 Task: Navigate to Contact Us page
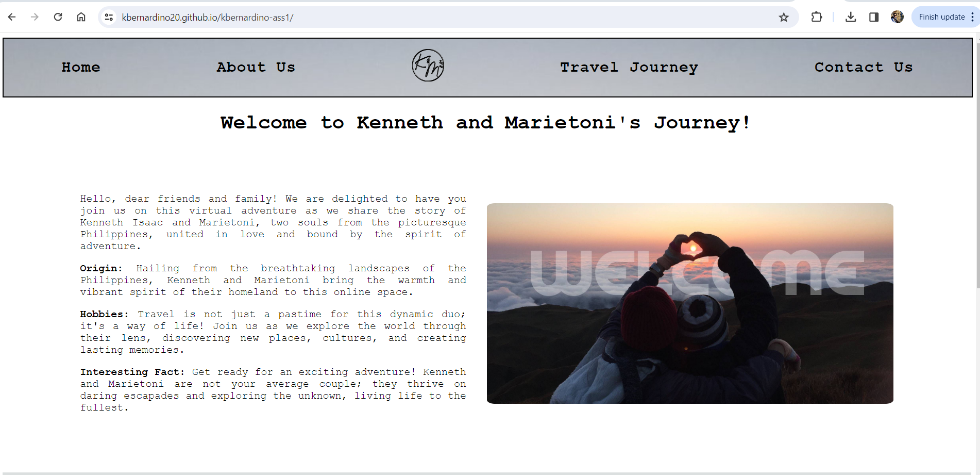pos(864,67)
